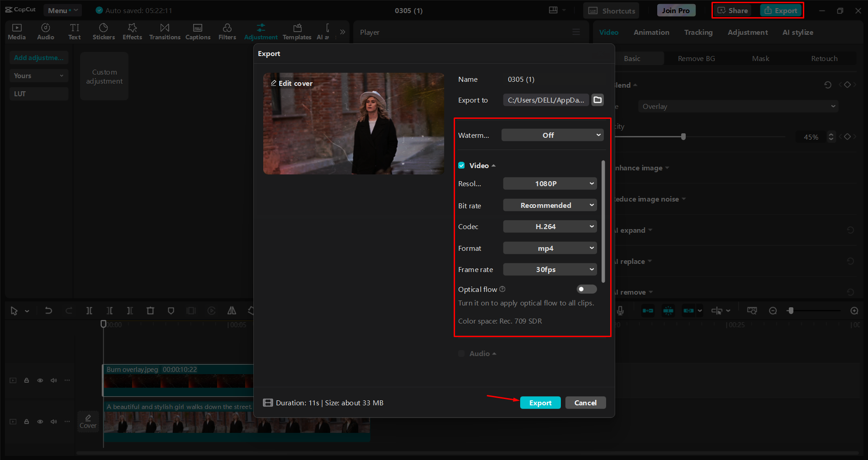The width and height of the screenshot is (868, 460).
Task: Open the Menu in the top-left corner
Action: (x=62, y=10)
